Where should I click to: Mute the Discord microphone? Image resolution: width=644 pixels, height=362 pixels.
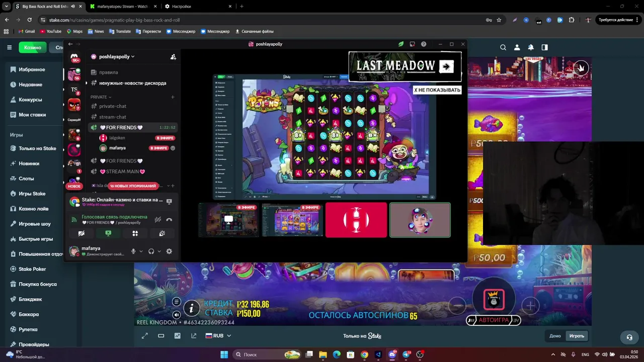133,251
